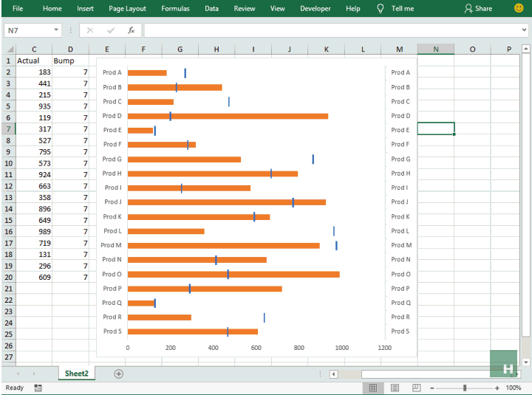Click the Prod D orange bar
This screenshot has height=395, width=532.
228,117
